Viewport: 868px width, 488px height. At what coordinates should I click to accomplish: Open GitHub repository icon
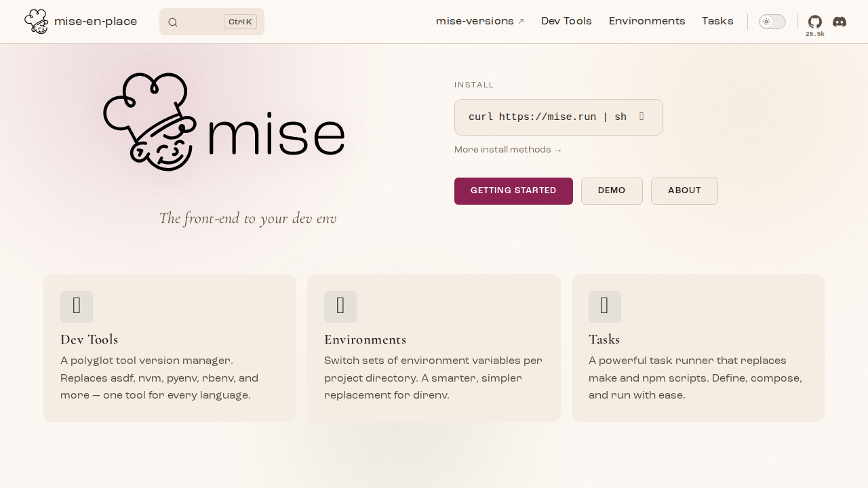pyautogui.click(x=814, y=22)
